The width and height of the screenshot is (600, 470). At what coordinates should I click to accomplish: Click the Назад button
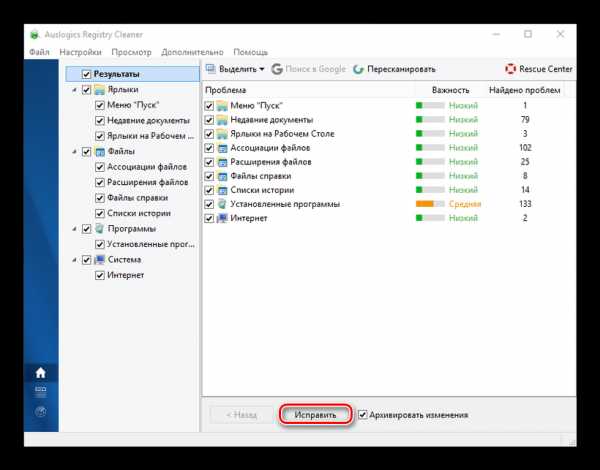(x=241, y=415)
